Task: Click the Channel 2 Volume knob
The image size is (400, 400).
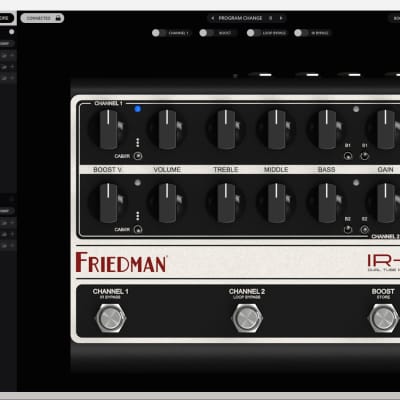Action: 167,203
